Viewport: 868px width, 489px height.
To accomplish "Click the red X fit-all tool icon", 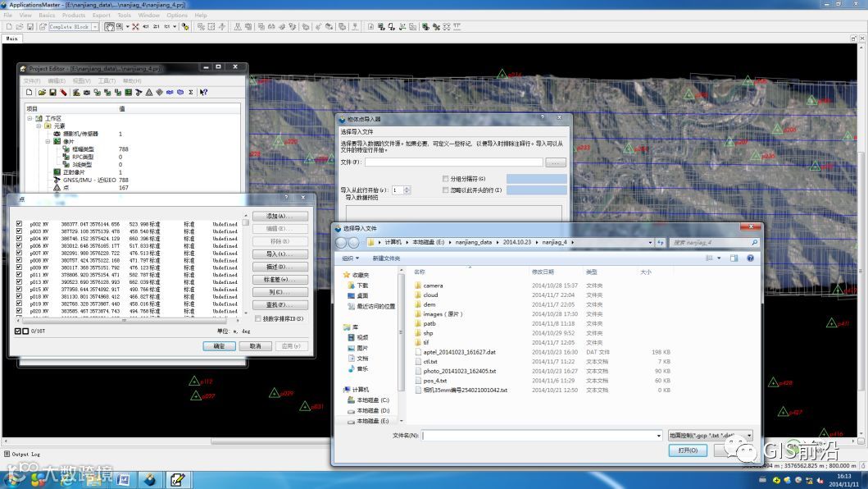I will pyautogui.click(x=135, y=26).
